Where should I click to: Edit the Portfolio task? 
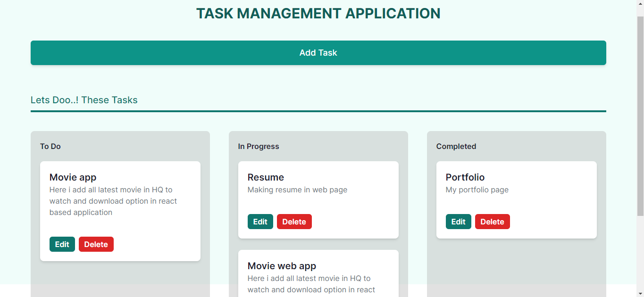click(459, 222)
